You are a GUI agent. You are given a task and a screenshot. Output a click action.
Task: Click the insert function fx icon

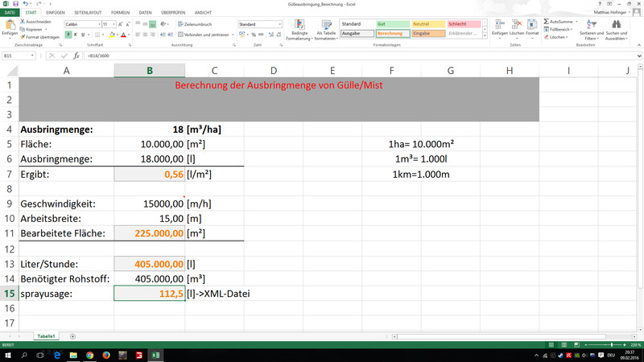pos(76,56)
